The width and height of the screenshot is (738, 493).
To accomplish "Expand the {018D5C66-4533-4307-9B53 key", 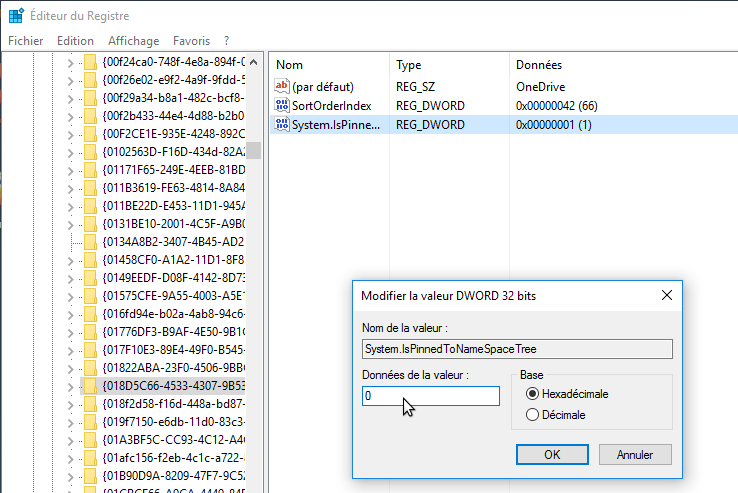I will [x=70, y=387].
